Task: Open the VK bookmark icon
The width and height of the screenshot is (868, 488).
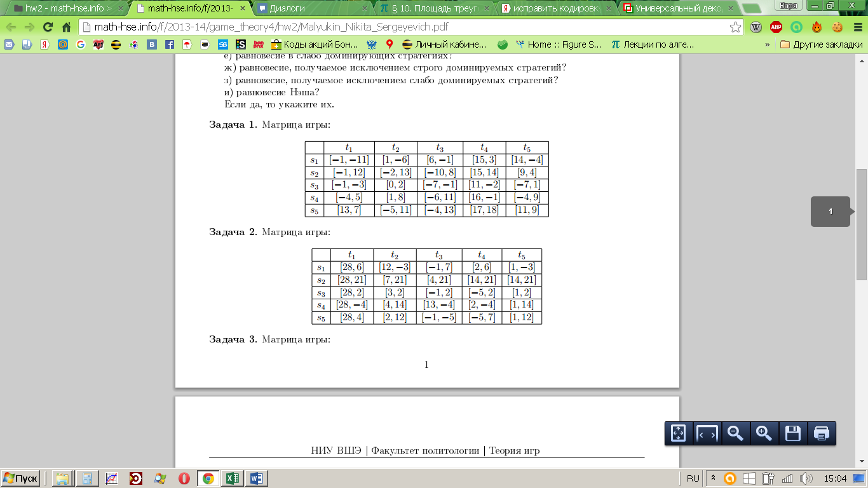Action: [x=152, y=44]
